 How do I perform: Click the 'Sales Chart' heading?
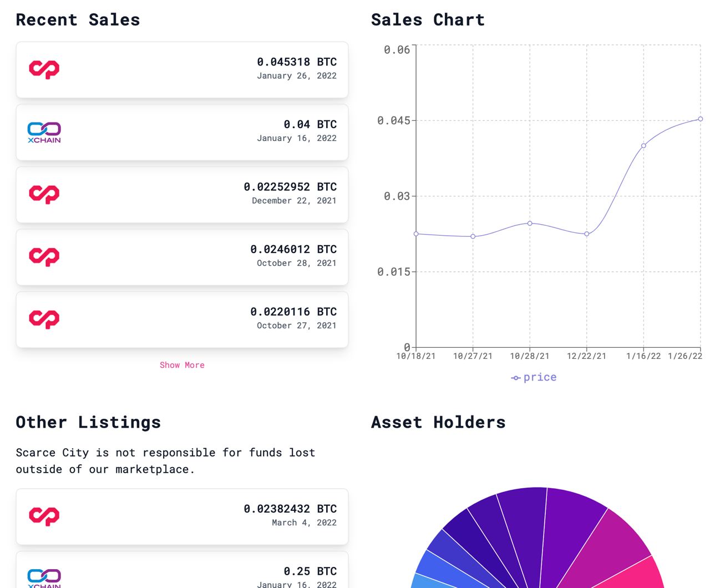tap(428, 20)
